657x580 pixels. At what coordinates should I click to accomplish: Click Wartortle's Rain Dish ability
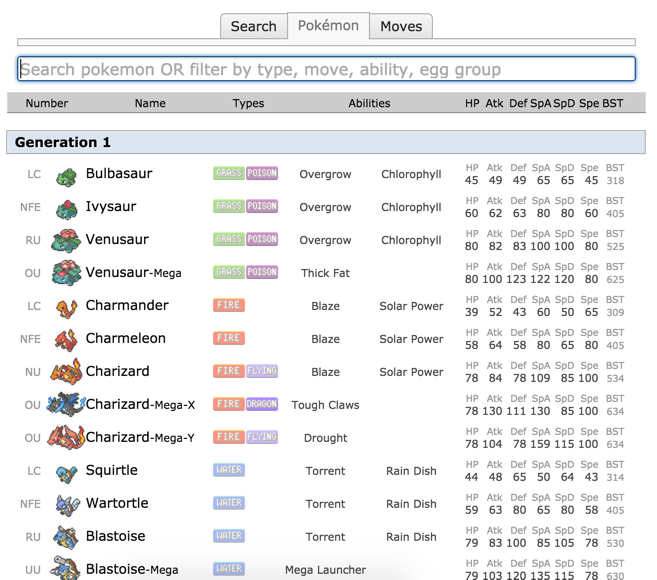tap(411, 504)
